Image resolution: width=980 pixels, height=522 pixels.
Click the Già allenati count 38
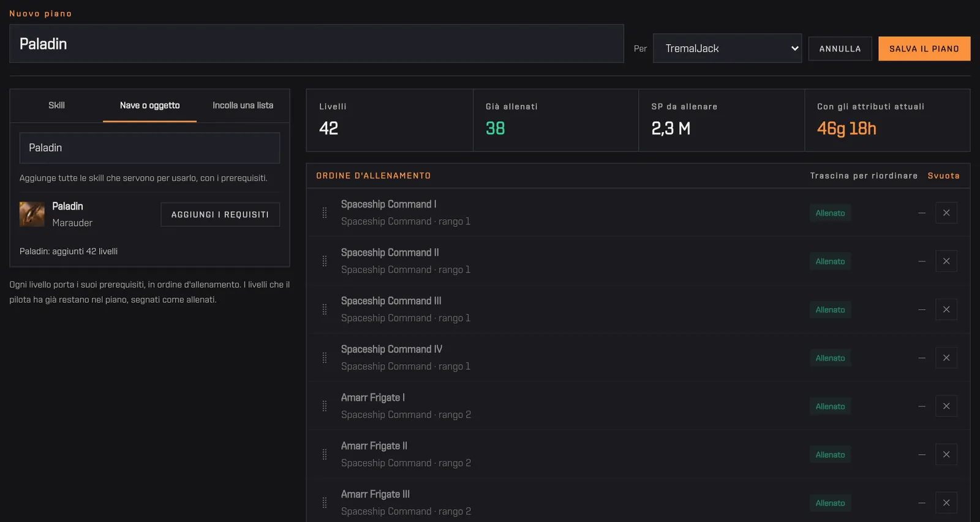click(495, 129)
